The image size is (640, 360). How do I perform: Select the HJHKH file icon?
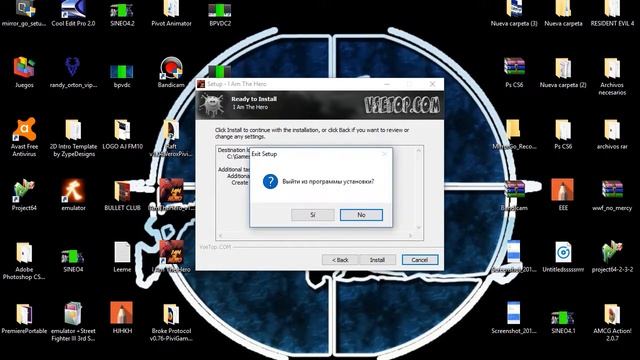pos(122,318)
